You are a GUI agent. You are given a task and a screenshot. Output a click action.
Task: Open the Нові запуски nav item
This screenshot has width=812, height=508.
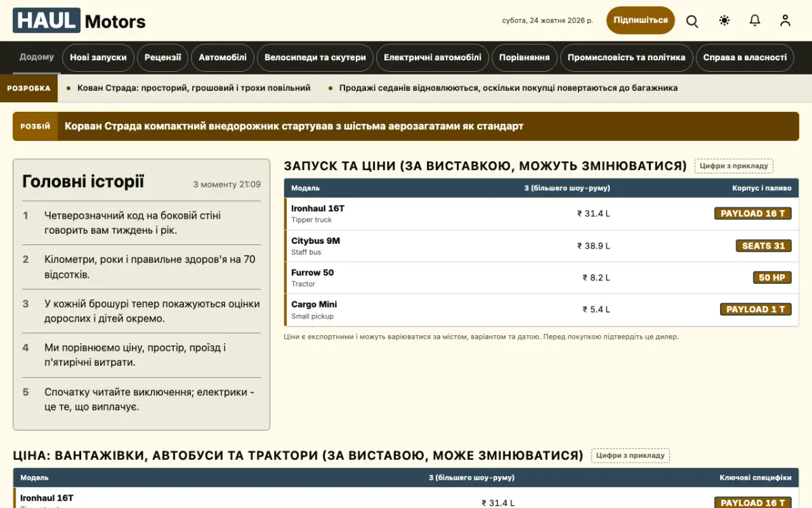pos(98,58)
